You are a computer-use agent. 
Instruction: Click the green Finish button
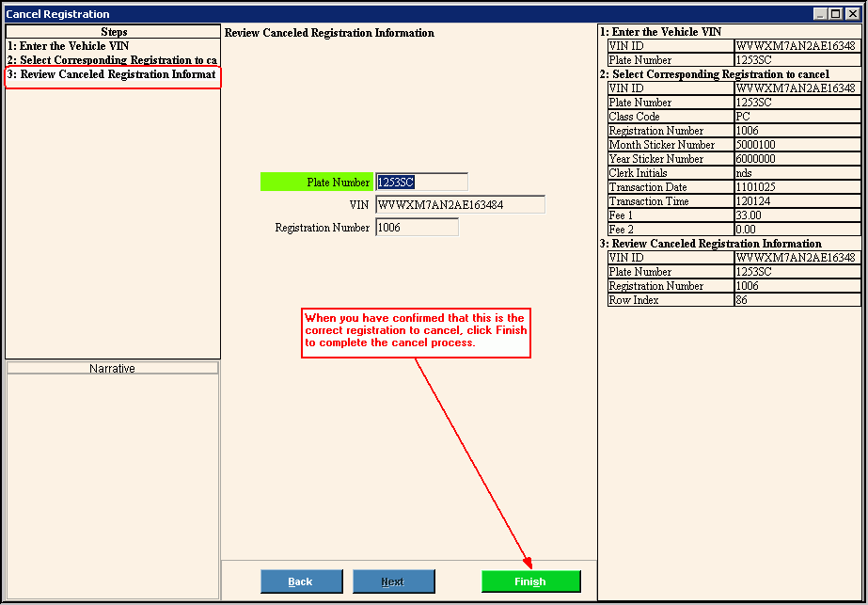click(x=529, y=581)
